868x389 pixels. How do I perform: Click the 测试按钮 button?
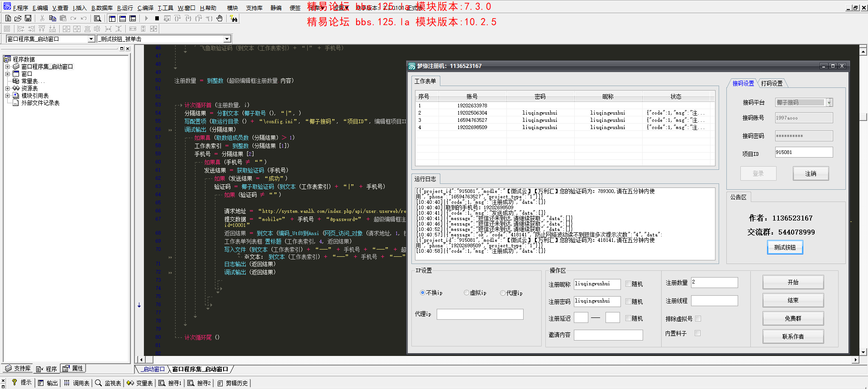coord(785,247)
